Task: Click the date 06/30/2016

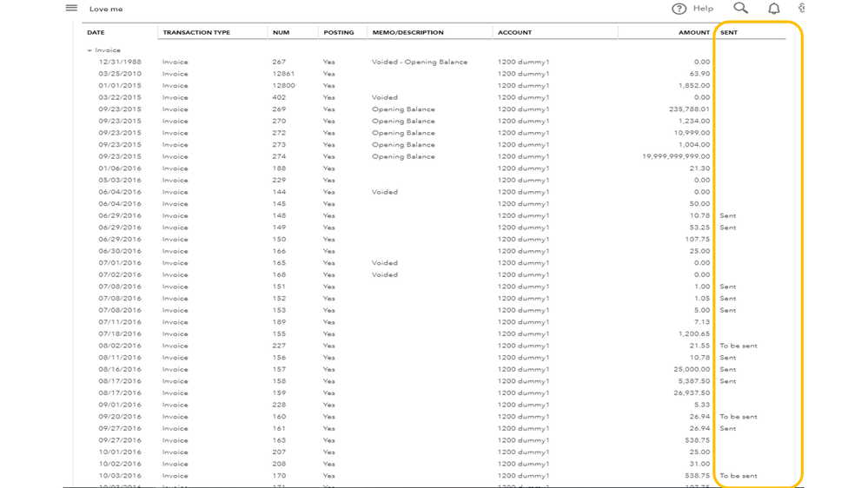Action: click(x=120, y=251)
